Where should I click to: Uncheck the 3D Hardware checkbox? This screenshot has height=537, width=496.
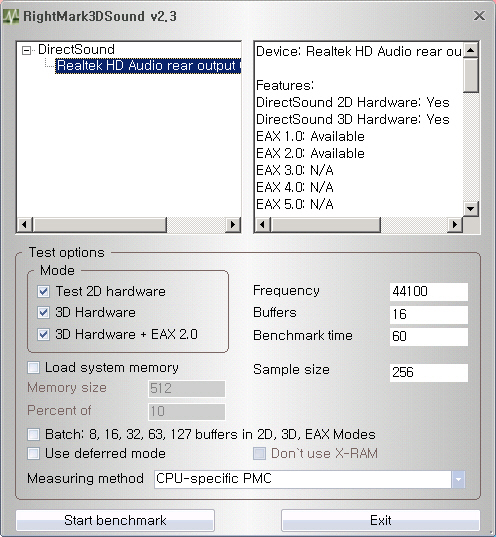(x=44, y=312)
